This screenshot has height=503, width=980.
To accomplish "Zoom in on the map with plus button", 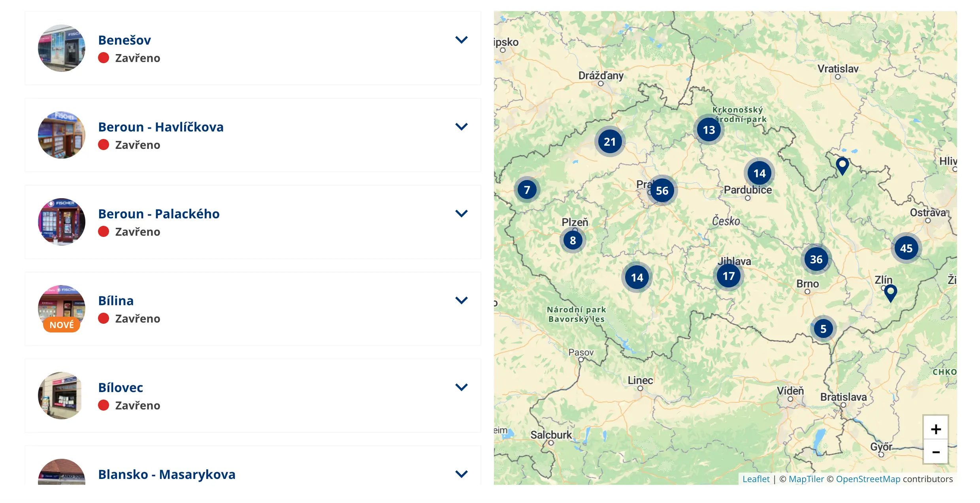I will coord(935,429).
